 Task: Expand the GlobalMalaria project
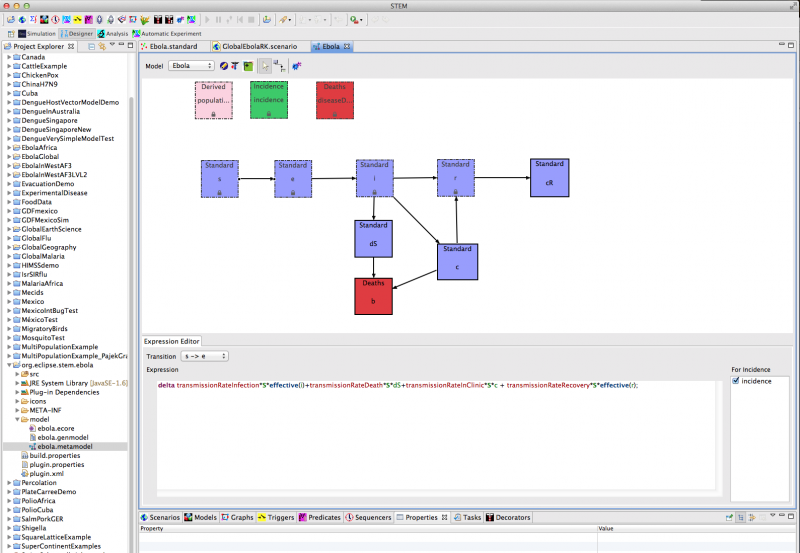[9, 256]
